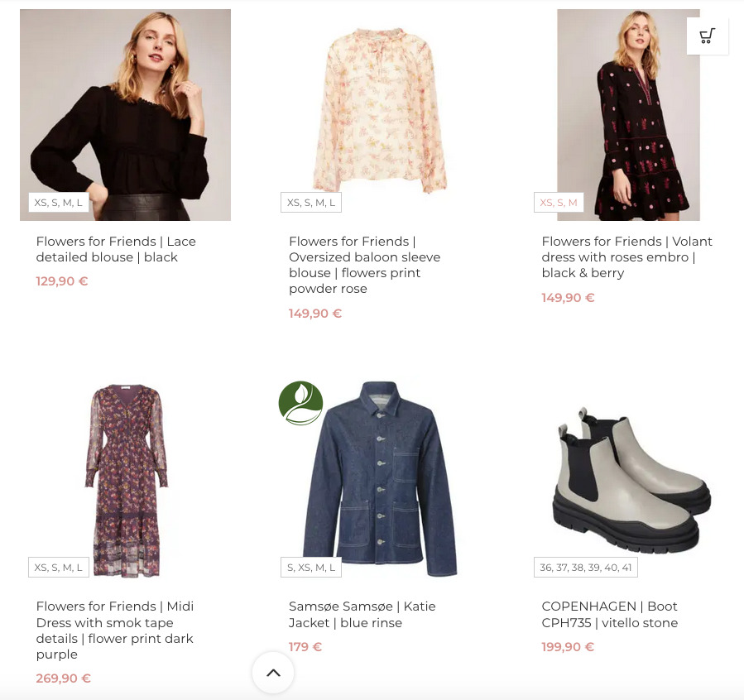The height and width of the screenshot is (700, 744).
Task: Click the green leaf sustainability badge
Action: tap(300, 403)
